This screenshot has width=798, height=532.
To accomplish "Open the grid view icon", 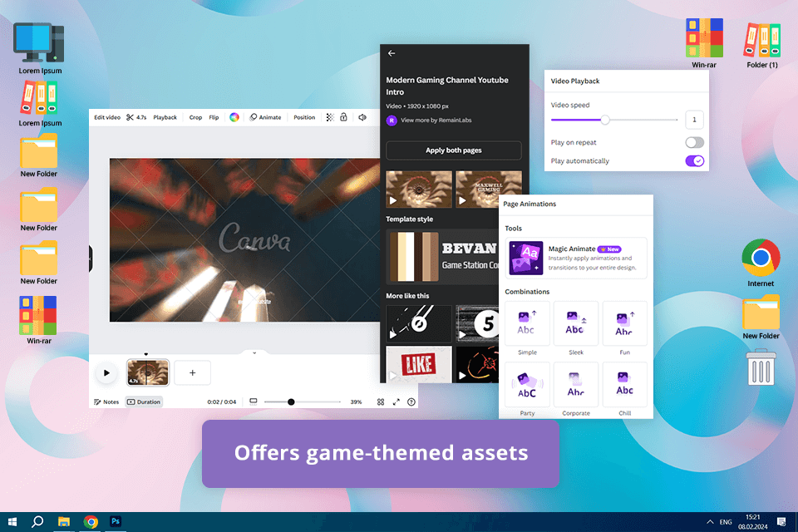I will (381, 401).
